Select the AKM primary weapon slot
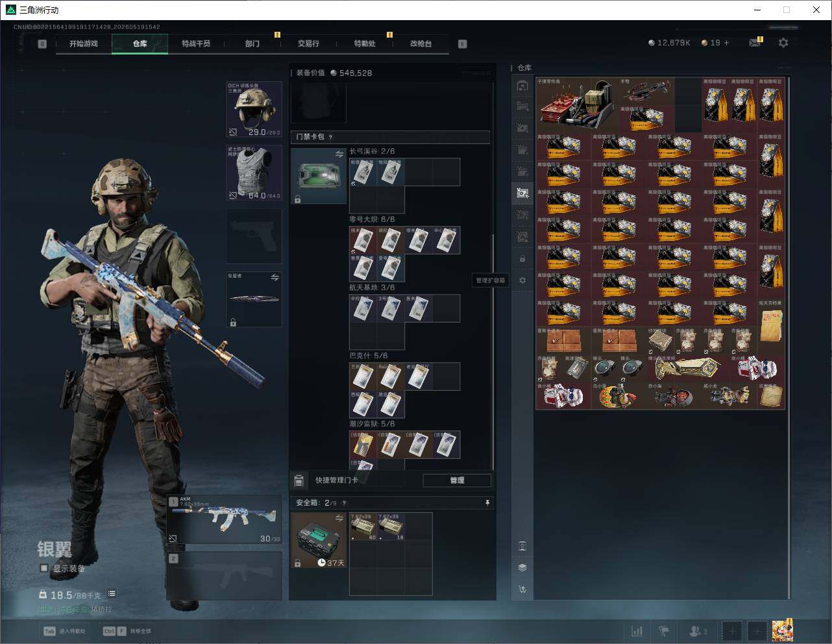Viewport: 832px width, 644px height. click(x=225, y=519)
